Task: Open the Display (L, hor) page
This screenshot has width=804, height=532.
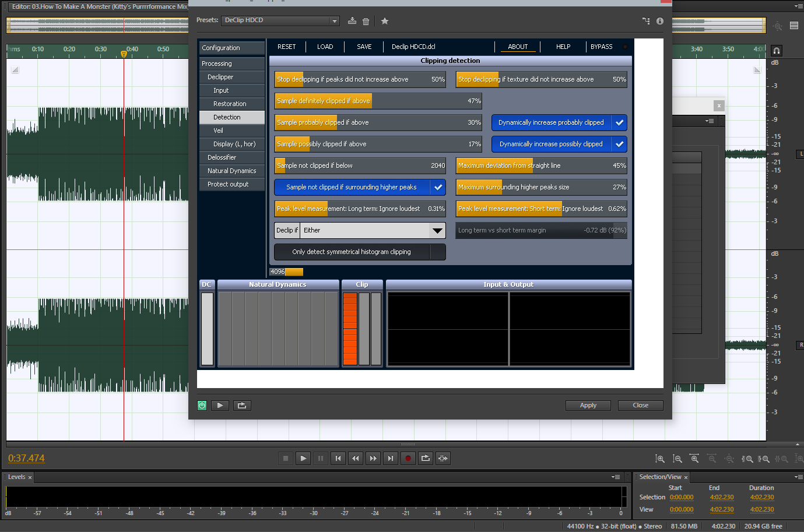Action: (x=232, y=144)
